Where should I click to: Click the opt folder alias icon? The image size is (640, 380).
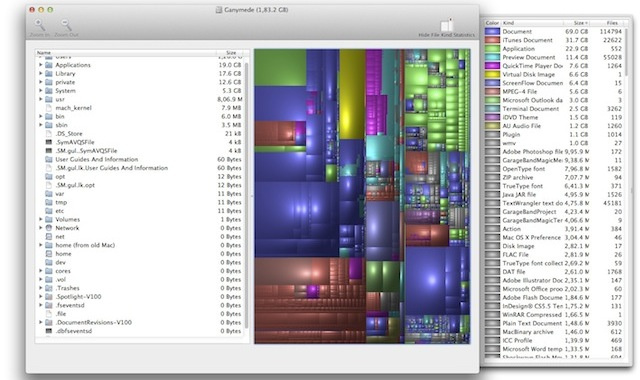49,176
